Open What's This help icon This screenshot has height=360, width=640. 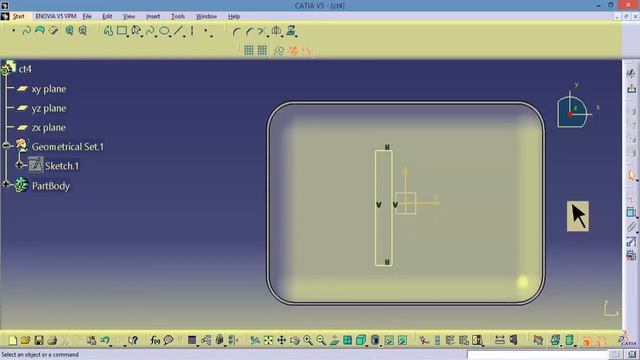point(133,340)
